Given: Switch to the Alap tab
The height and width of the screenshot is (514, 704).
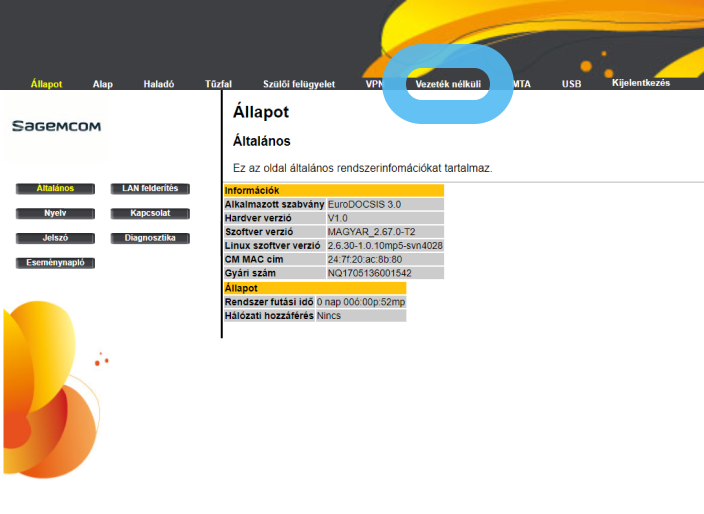Looking at the screenshot, I should click(103, 85).
